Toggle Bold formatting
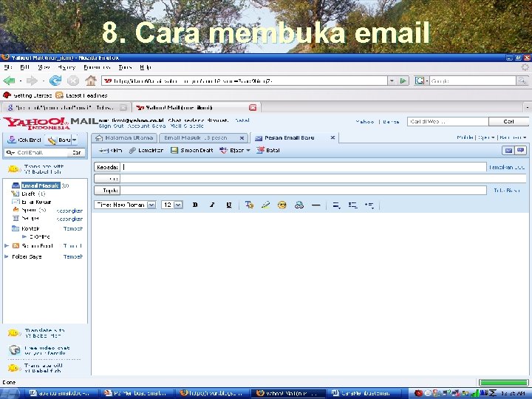This screenshot has width=532, height=399. pos(195,205)
